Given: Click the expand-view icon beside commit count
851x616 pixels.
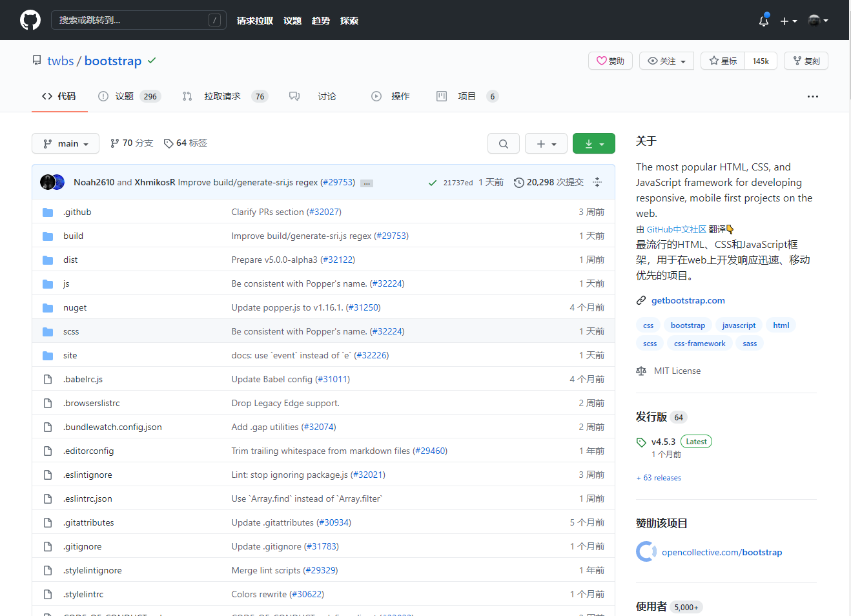Looking at the screenshot, I should pos(597,182).
